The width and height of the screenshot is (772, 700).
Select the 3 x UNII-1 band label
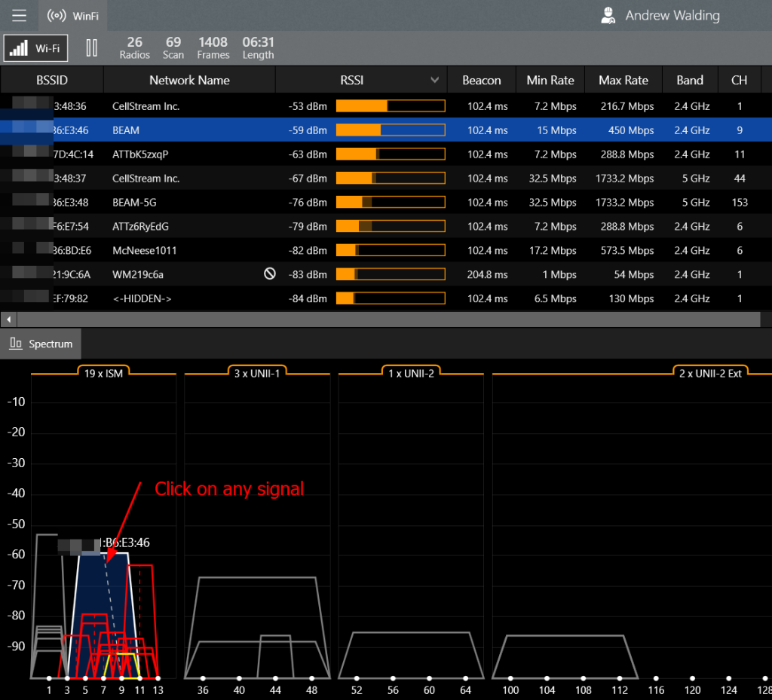click(257, 371)
